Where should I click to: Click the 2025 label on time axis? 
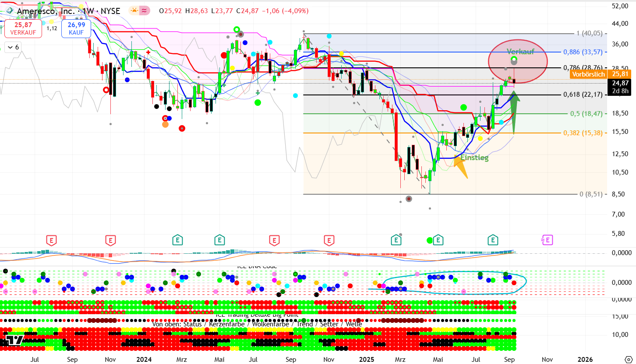[367, 359]
